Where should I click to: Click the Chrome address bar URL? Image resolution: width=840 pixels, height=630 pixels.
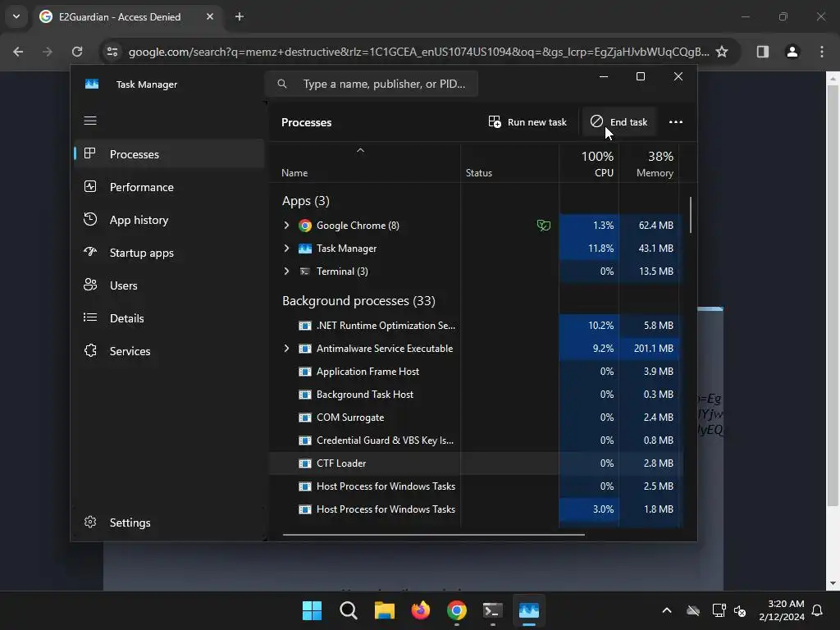(x=418, y=52)
